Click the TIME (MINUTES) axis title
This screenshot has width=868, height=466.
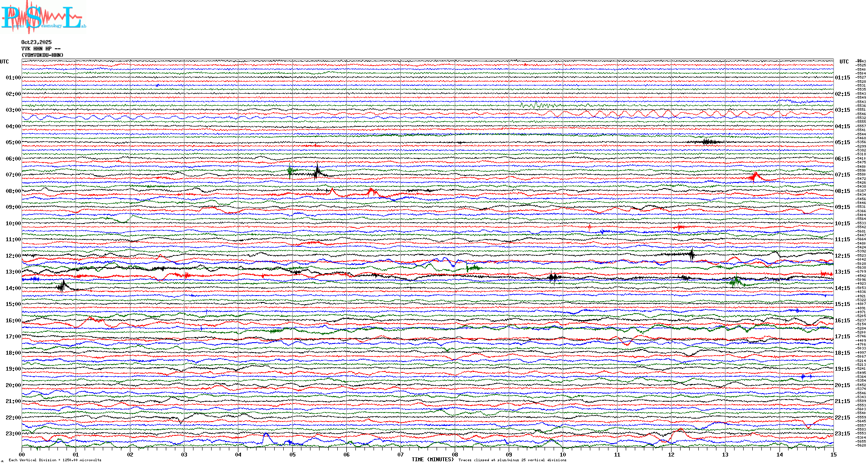[432, 460]
